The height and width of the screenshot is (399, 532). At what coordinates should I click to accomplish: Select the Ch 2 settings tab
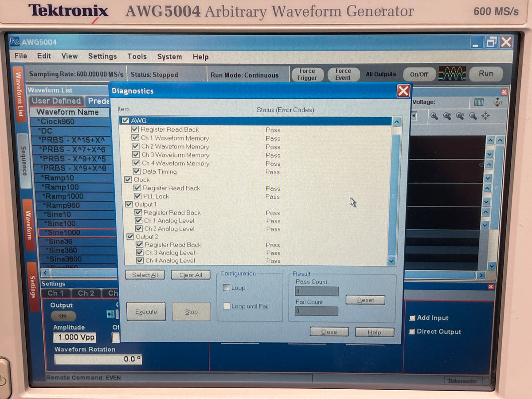[86, 293]
